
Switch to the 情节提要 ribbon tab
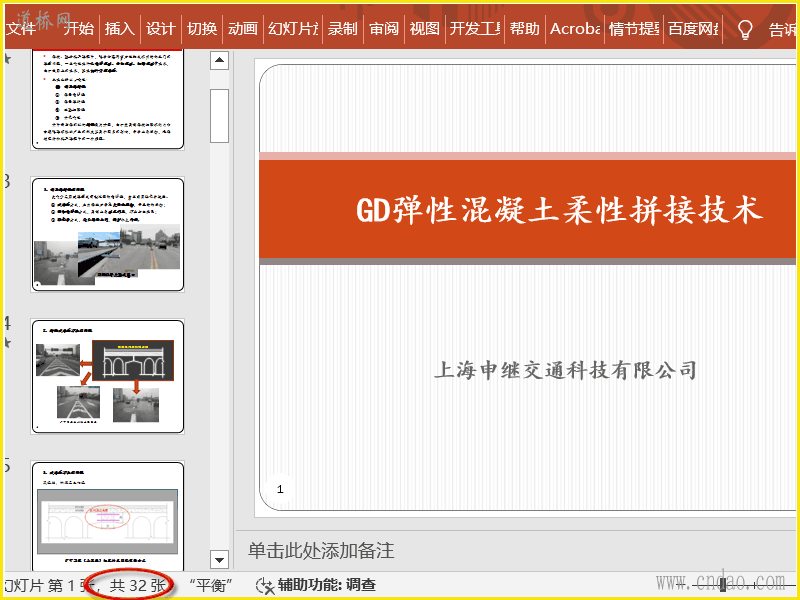point(634,29)
